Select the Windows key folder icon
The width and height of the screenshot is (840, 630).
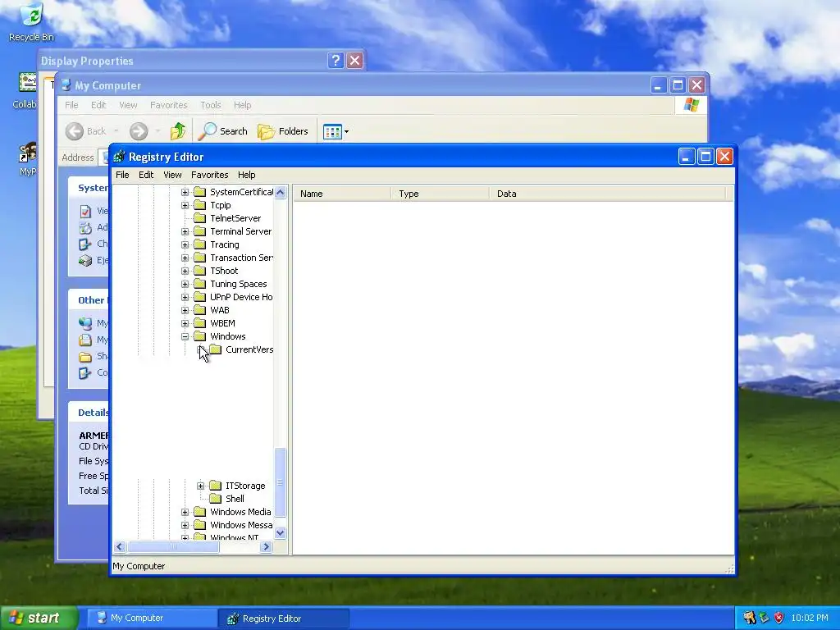tap(200, 336)
